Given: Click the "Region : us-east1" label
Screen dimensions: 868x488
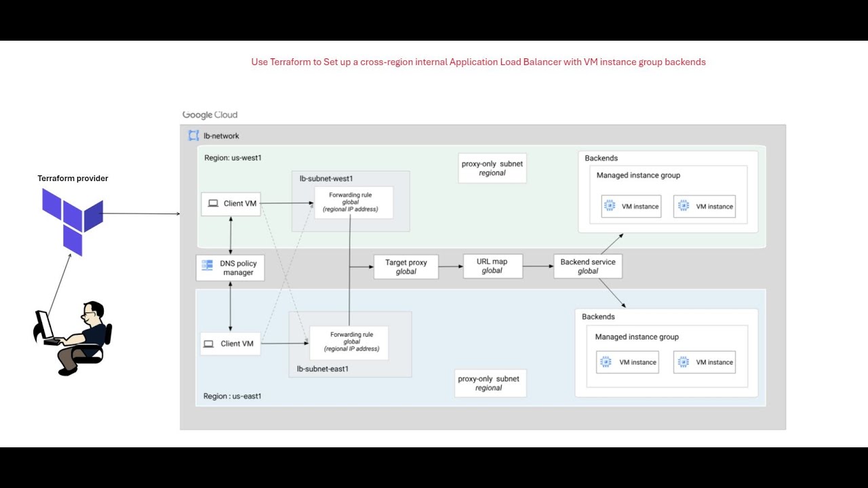Looking at the screenshot, I should pos(233,396).
